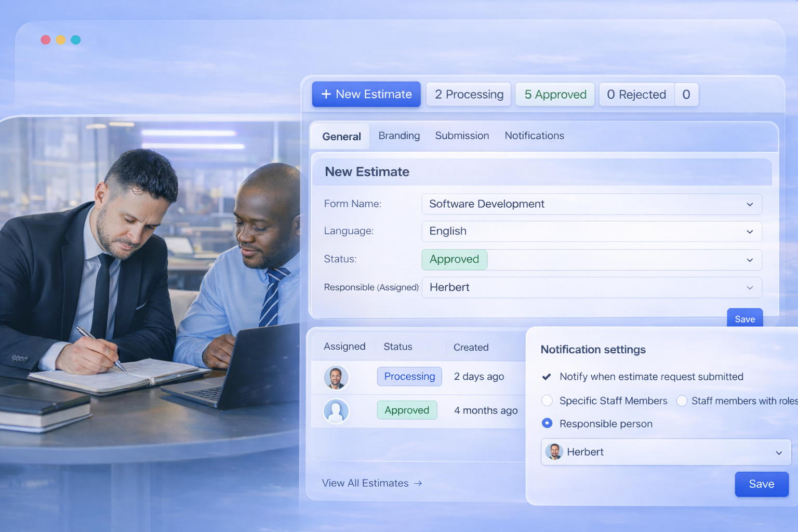The height and width of the screenshot is (532, 798).
Task: Save the Notification settings
Action: 762,484
